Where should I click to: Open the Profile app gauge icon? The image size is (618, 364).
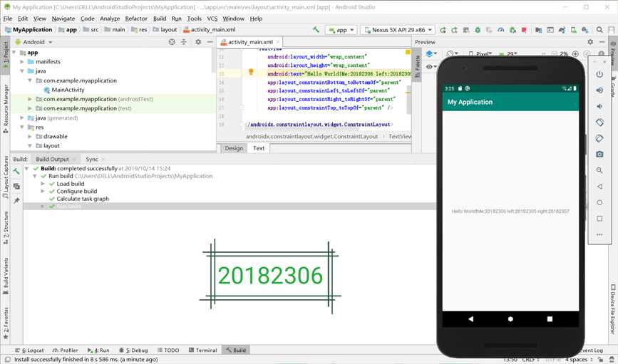[501, 29]
